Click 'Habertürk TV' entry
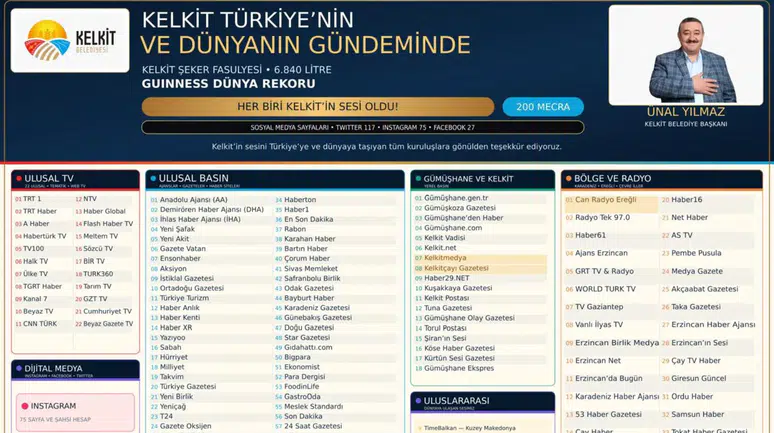This screenshot has width=774, height=433. tap(44, 236)
